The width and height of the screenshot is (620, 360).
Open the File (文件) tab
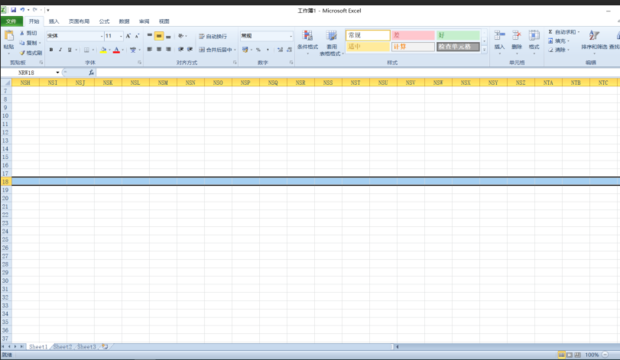coord(11,21)
